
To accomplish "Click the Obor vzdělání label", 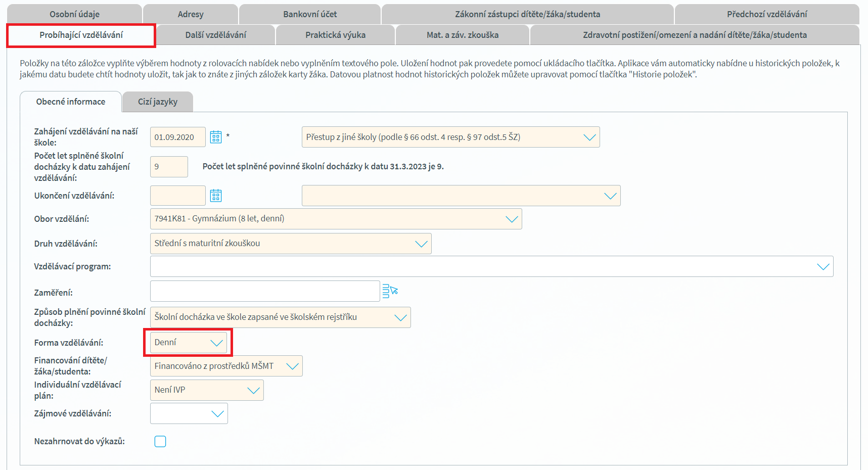I will [62, 219].
